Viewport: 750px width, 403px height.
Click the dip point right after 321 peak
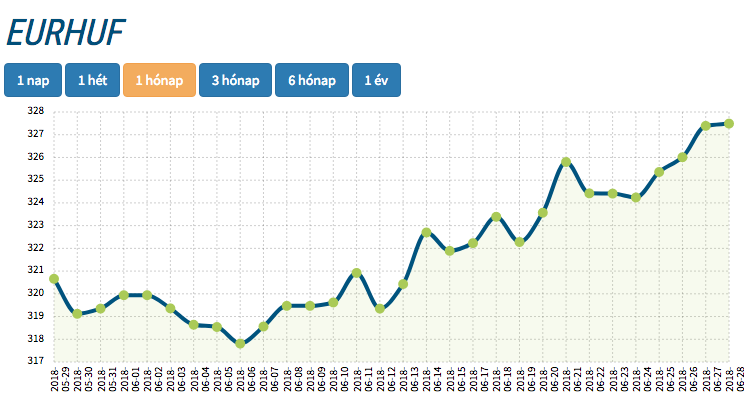tap(380, 309)
